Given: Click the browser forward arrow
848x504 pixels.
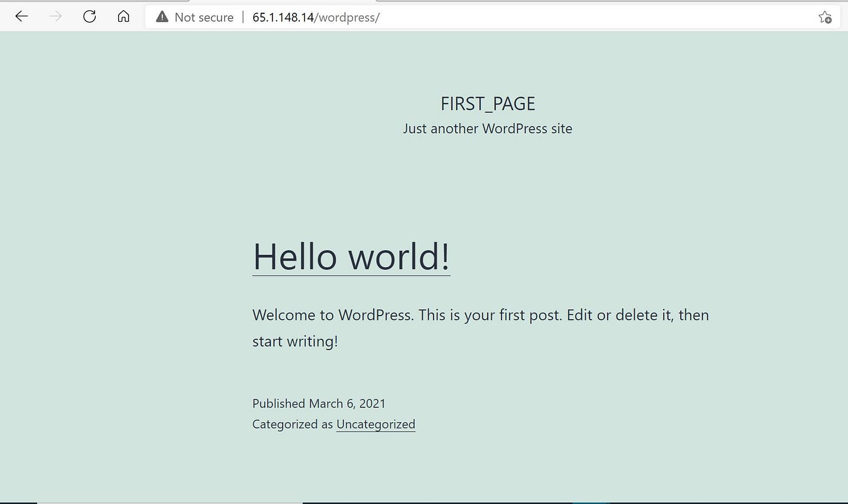Looking at the screenshot, I should click(56, 17).
